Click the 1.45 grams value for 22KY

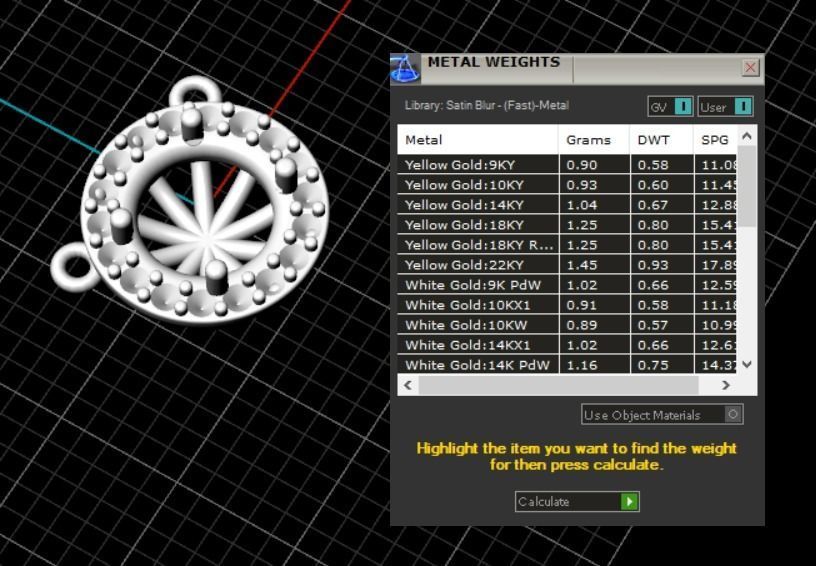(x=581, y=265)
